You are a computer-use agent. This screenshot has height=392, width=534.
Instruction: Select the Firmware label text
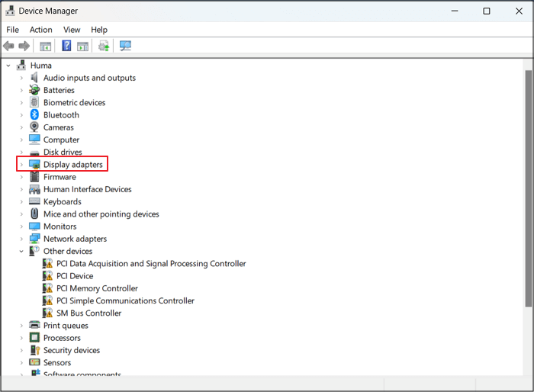pyautogui.click(x=60, y=177)
